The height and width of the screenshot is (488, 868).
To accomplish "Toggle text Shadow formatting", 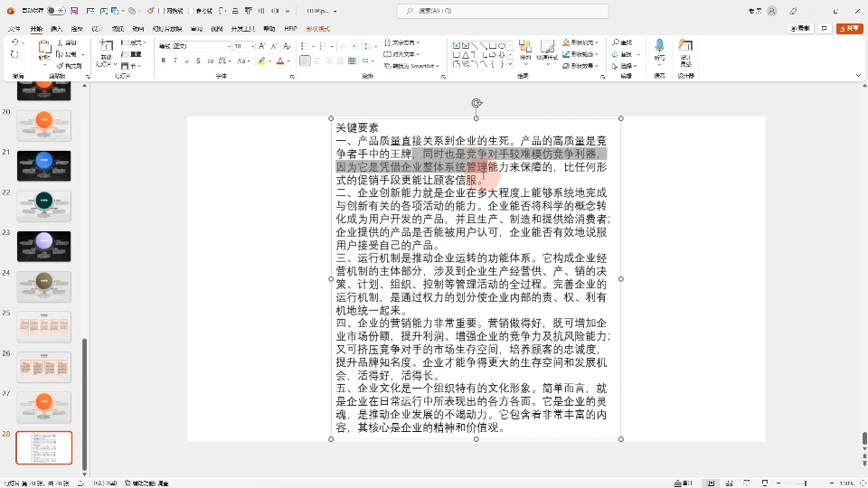I will point(198,61).
